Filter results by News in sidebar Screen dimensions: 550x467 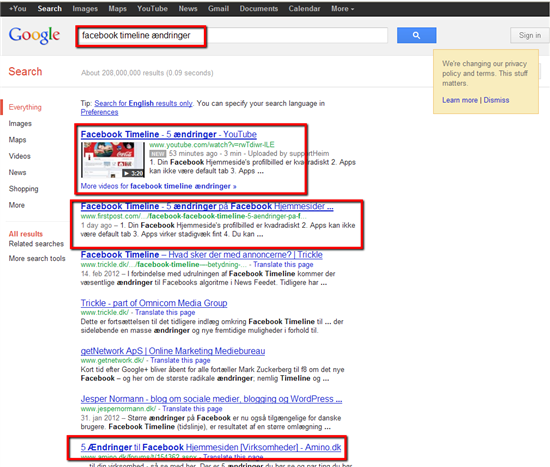click(18, 172)
